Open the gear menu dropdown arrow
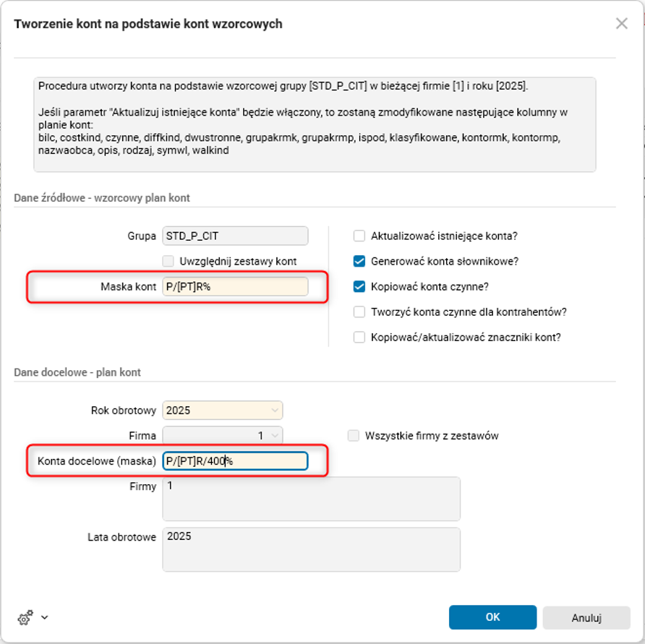The height and width of the screenshot is (644, 645). 45,618
